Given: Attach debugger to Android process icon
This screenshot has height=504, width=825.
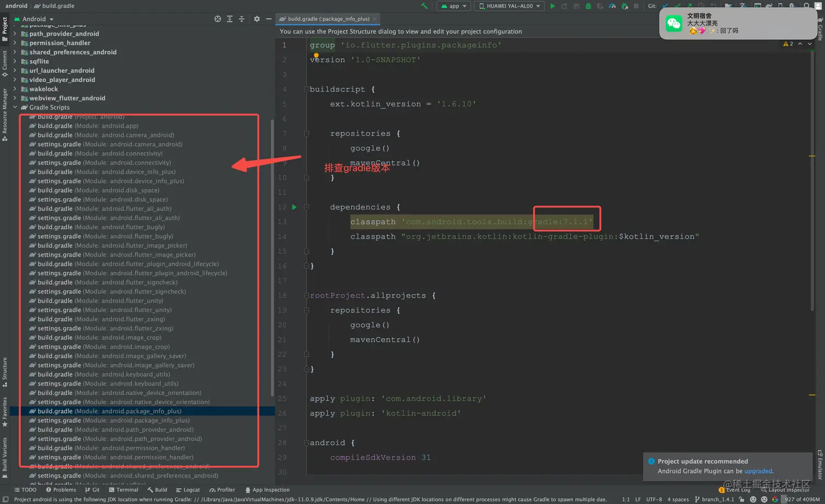Looking at the screenshot, I should (624, 6).
